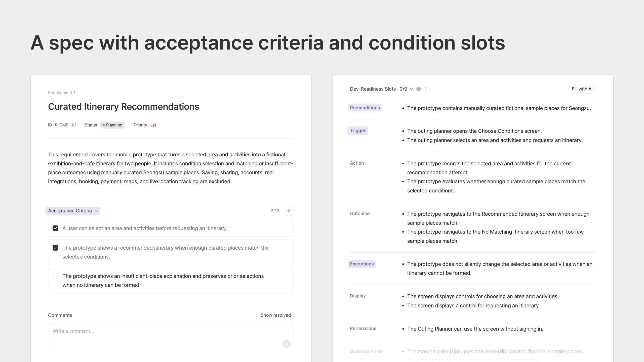Click the send arrow icon in comment box
Image resolution: width=644 pixels, height=362 pixels.
click(287, 344)
